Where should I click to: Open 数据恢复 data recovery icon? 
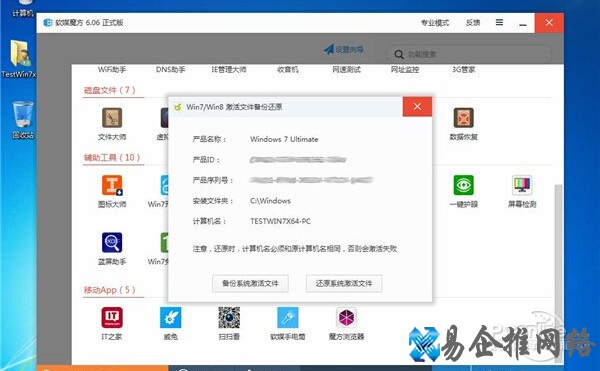pyautogui.click(x=463, y=118)
